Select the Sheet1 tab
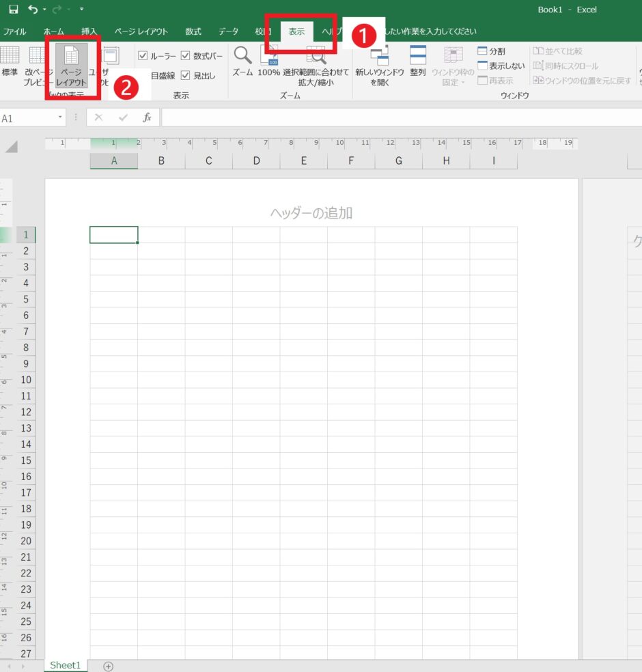 tap(65, 664)
